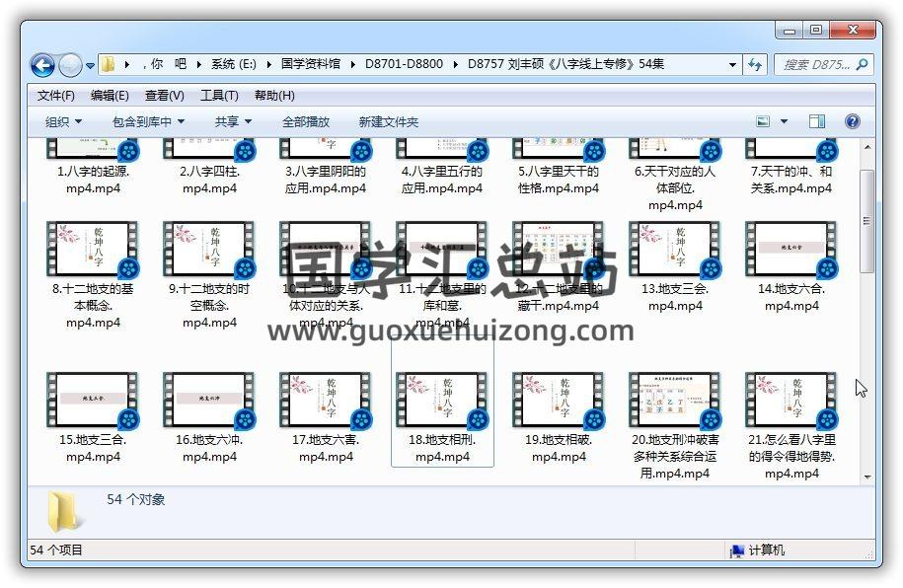
Task: Click the change view icon
Action: [764, 121]
